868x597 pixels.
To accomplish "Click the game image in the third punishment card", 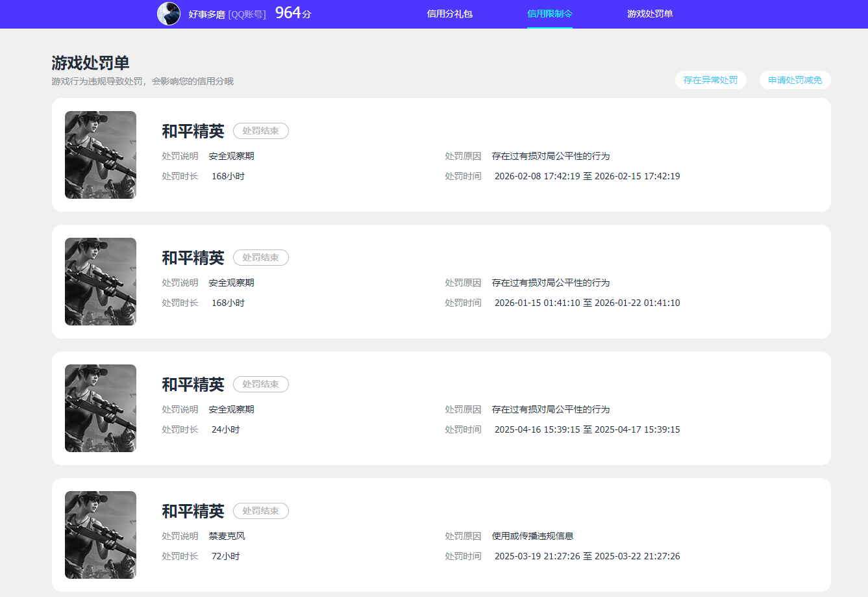I will click(100, 408).
